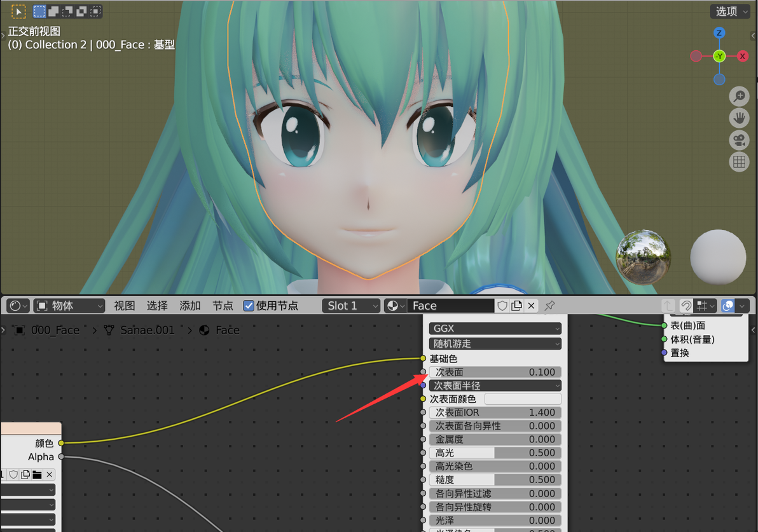Viewport: 758px width, 532px height.
Task: Select the tweak/select box tool icon
Action: 18,11
